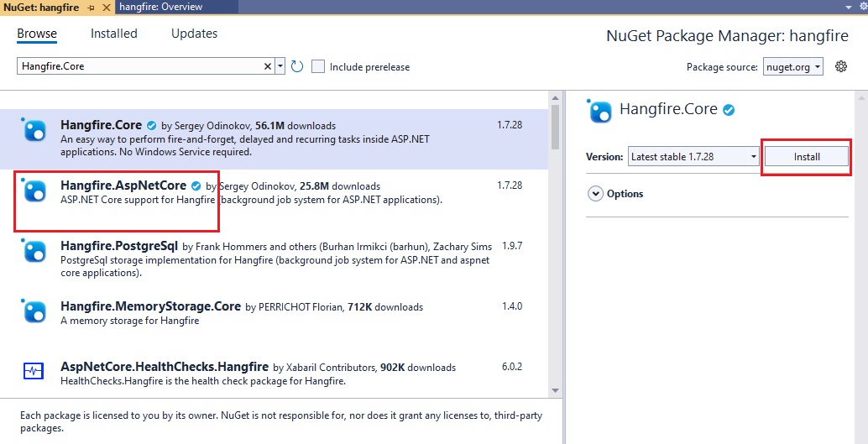This screenshot has width=868, height=444.
Task: Select the Hangfire.MemoryStorage.Core package title
Action: [150, 306]
